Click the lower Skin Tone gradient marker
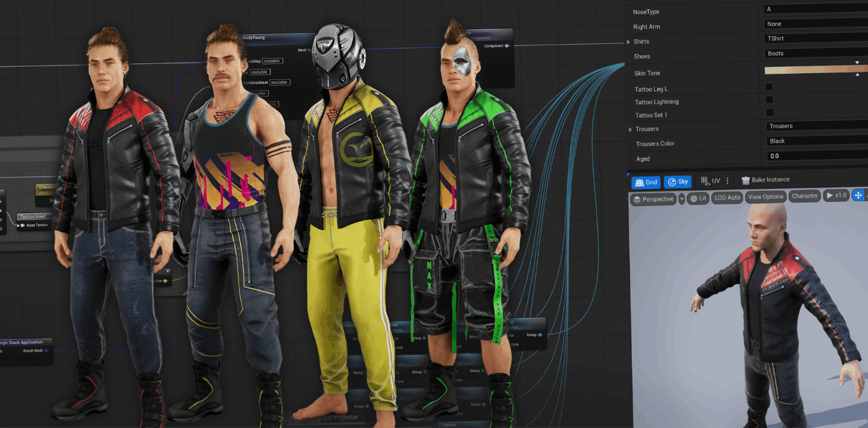The width and height of the screenshot is (868, 428). pyautogui.click(x=857, y=75)
